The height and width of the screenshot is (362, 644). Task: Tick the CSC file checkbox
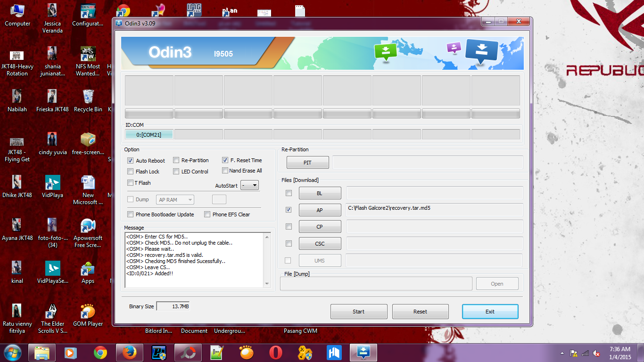click(289, 244)
